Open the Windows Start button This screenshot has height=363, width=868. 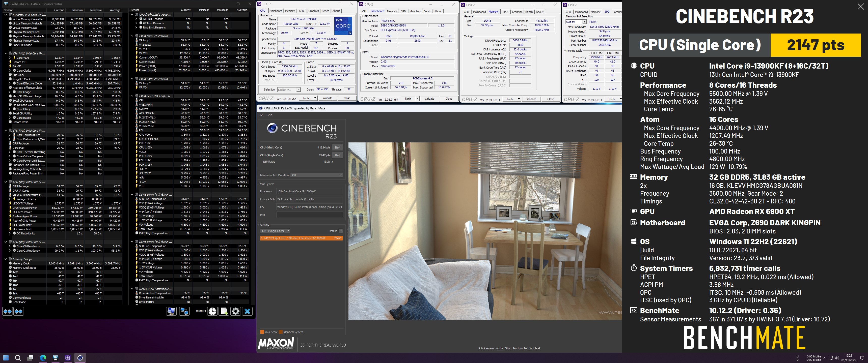[x=6, y=358]
